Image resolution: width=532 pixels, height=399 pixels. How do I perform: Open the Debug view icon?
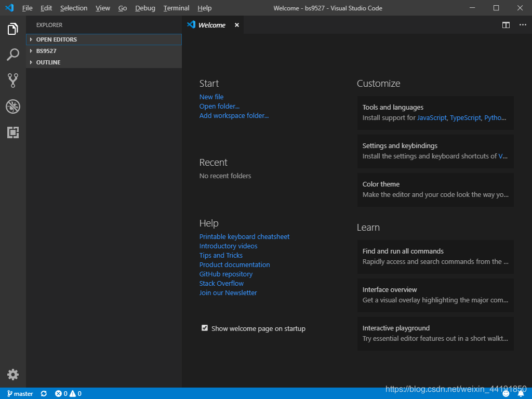(13, 107)
